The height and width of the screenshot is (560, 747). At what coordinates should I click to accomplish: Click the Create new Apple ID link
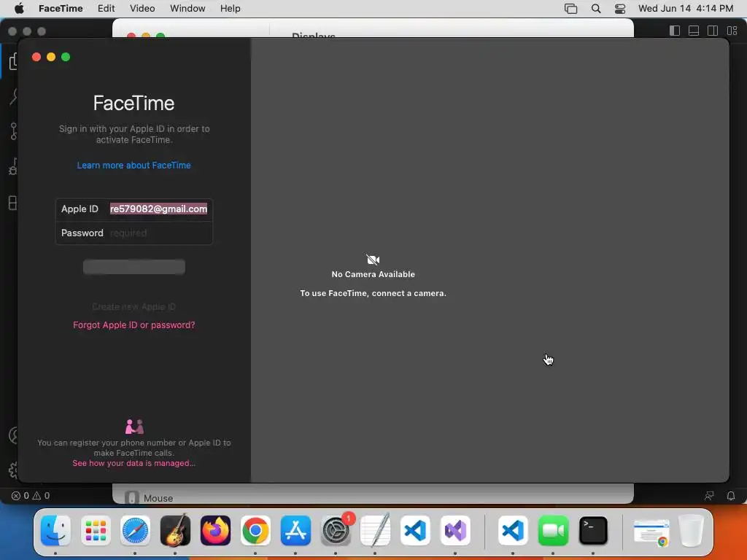coord(134,307)
